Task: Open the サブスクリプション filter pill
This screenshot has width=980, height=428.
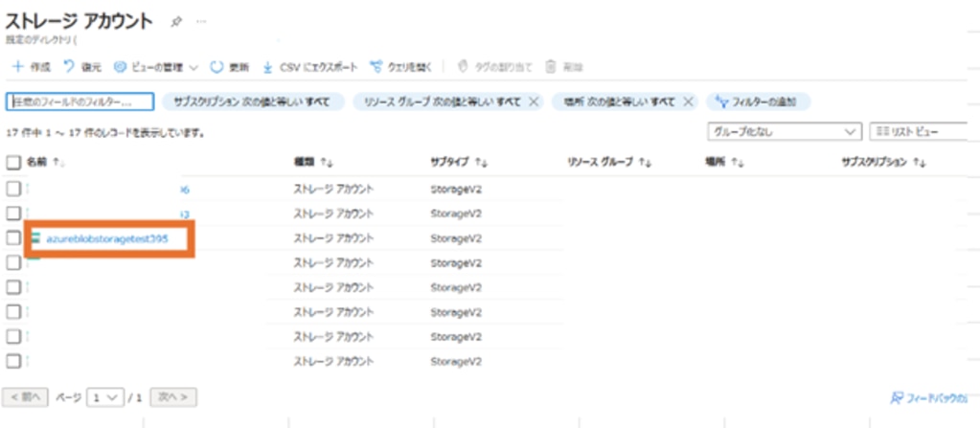Action: tap(253, 101)
